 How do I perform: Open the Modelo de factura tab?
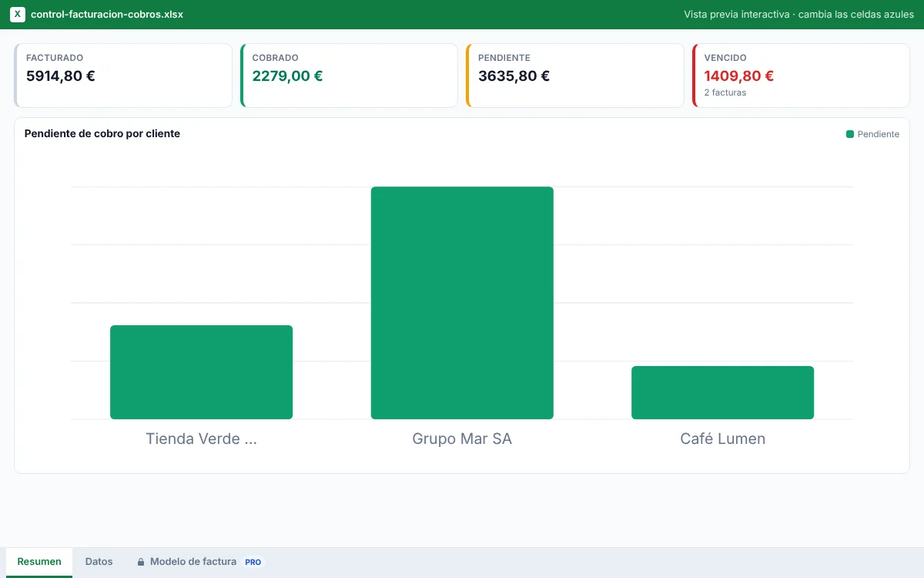pos(200,562)
